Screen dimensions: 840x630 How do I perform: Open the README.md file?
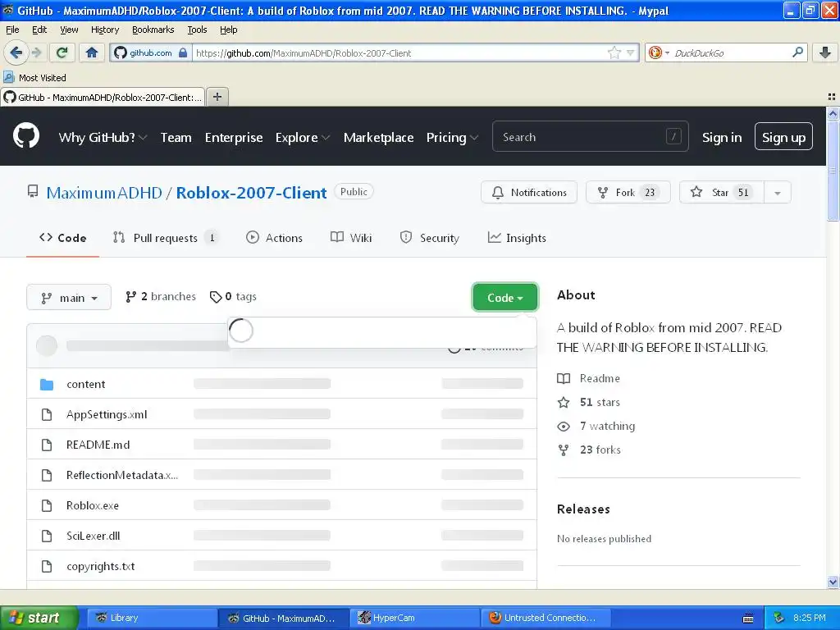tap(98, 445)
